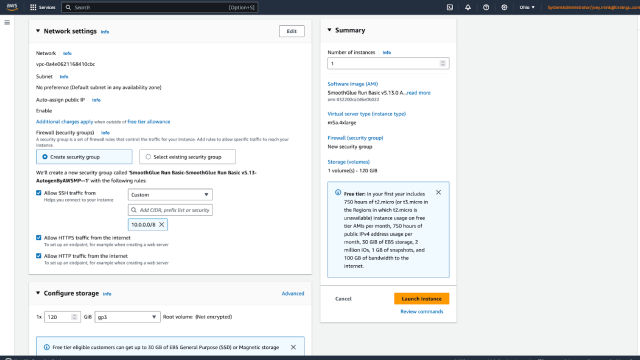Open the account user menu

click(x=593, y=7)
